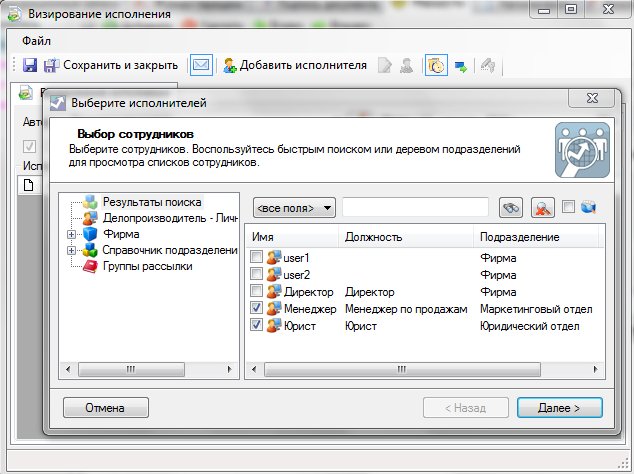Click the blue arrow icon after the clock

pyautogui.click(x=462, y=66)
